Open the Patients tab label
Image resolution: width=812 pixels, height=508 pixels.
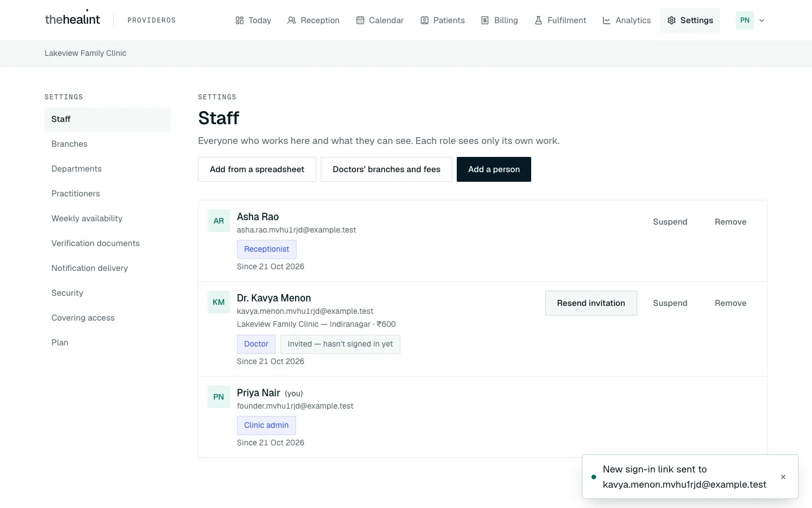449,20
